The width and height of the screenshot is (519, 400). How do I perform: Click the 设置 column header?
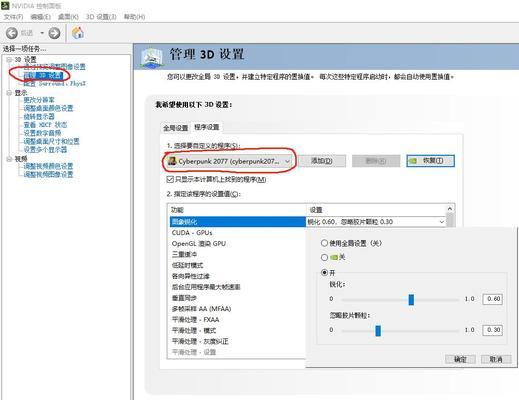(377, 210)
